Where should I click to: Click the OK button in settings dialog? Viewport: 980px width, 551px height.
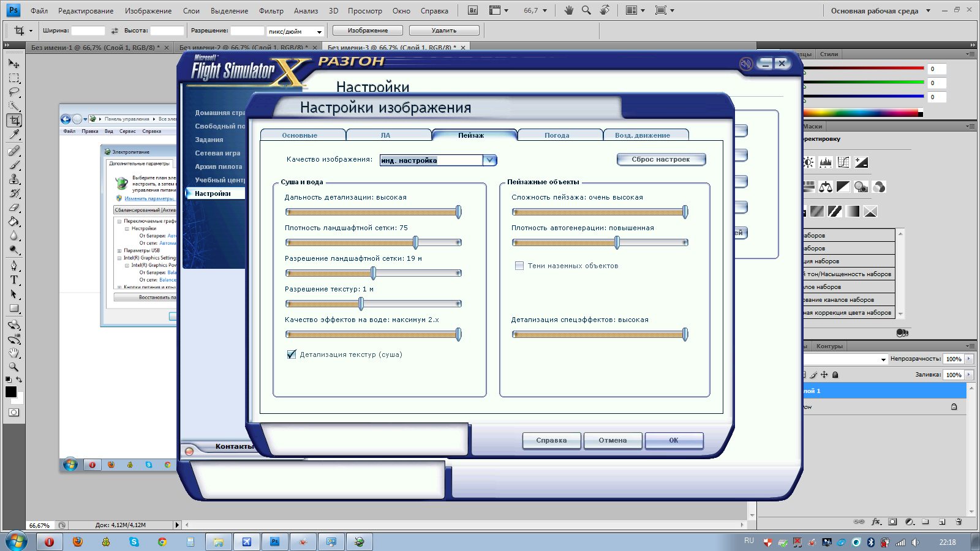tap(674, 440)
